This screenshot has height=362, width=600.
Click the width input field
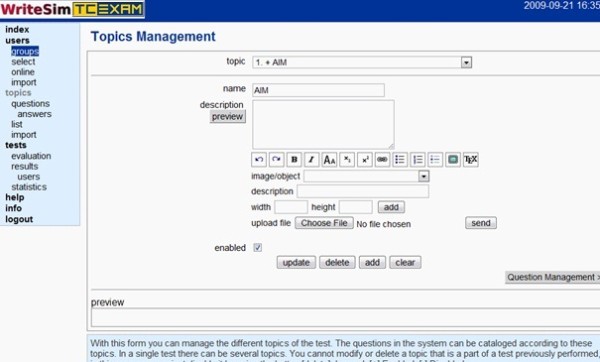tap(291, 207)
